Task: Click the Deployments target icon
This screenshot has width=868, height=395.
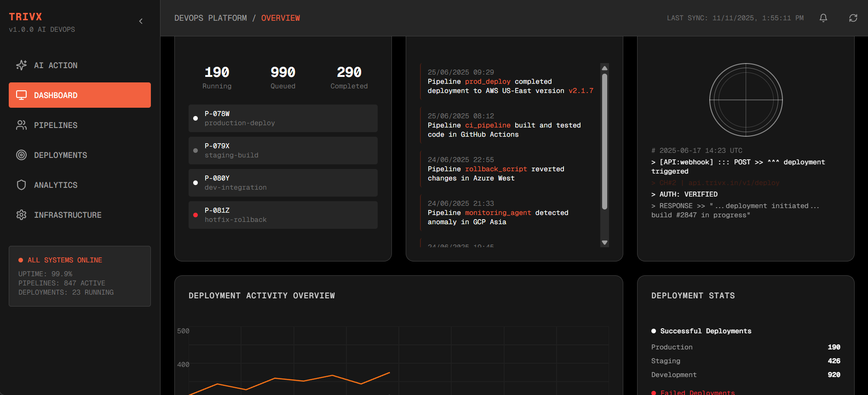Action: [21, 155]
